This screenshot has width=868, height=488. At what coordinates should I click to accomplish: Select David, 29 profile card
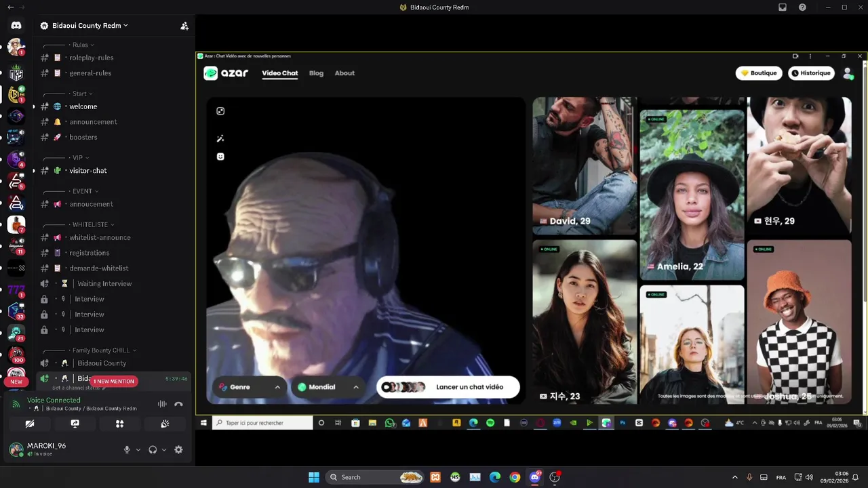click(585, 165)
